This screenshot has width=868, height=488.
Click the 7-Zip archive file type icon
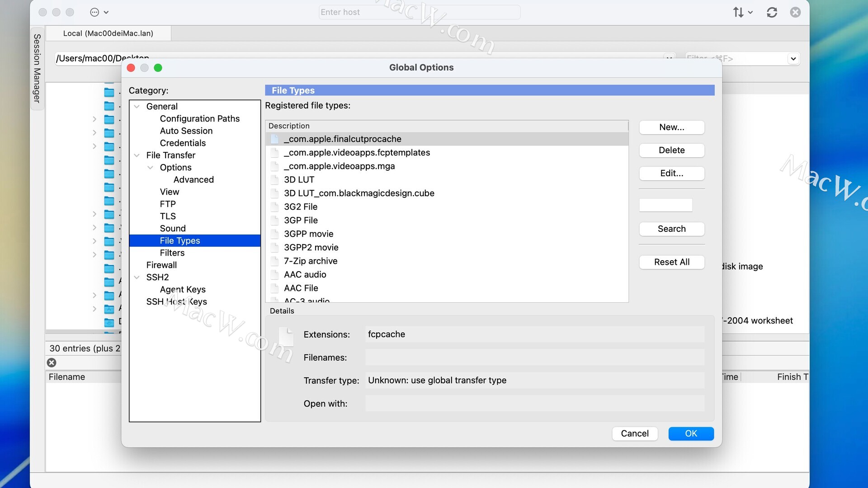pos(274,261)
